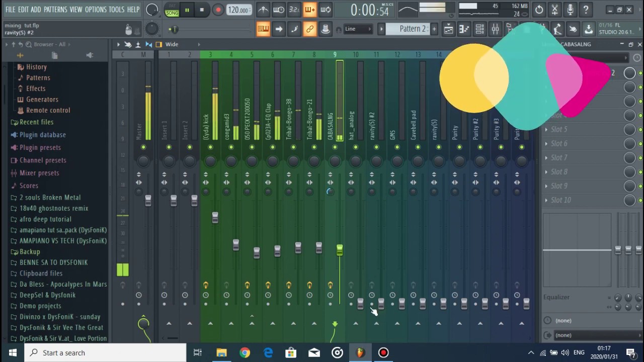Expand Slot 9 menu arrow
Image resolution: width=644 pixels, height=362 pixels.
coord(546,186)
